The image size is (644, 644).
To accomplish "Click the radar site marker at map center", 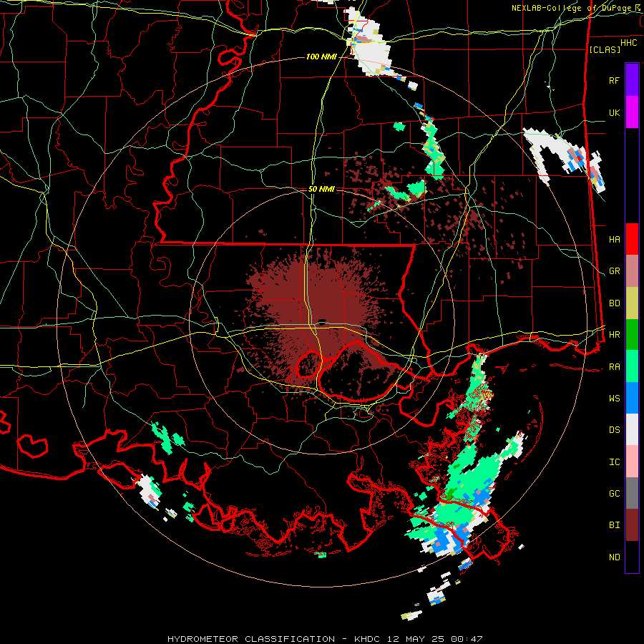I will pyautogui.click(x=322, y=322).
